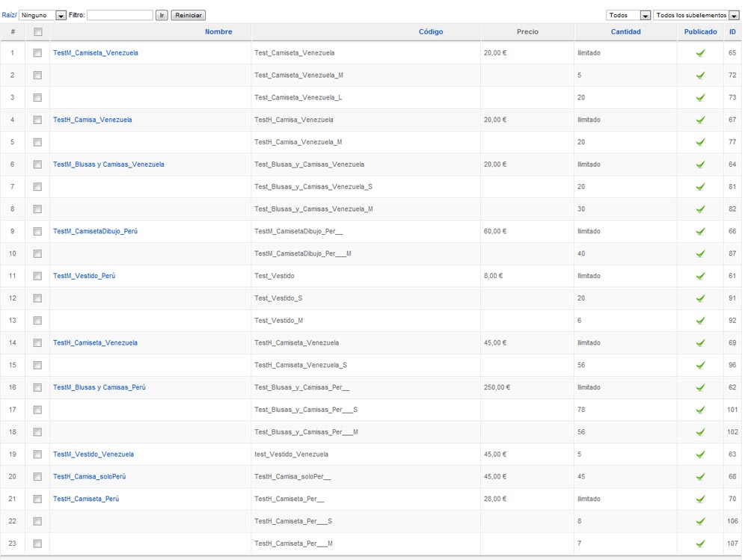
Task: Click the Filtro text input field
Action: (120, 15)
